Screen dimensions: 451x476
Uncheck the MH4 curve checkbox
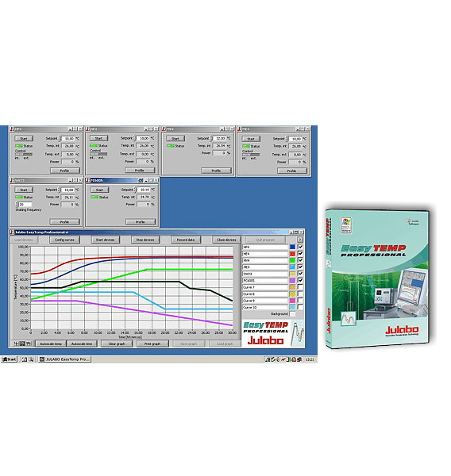300,260
